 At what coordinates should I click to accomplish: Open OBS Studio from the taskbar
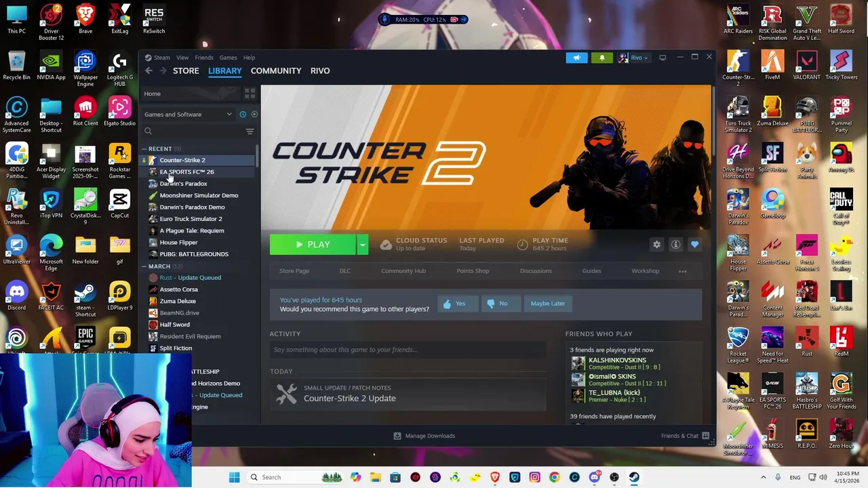pyautogui.click(x=614, y=477)
